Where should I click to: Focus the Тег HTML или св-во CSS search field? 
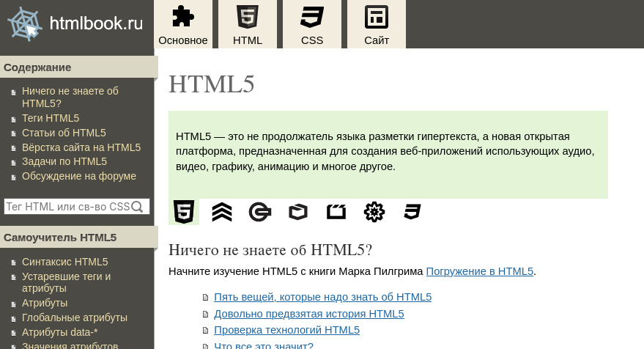(x=77, y=206)
